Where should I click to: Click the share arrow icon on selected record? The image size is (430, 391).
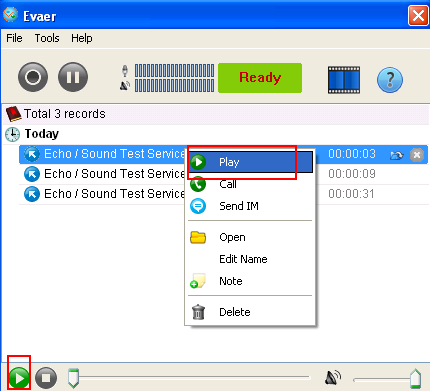coord(397,155)
